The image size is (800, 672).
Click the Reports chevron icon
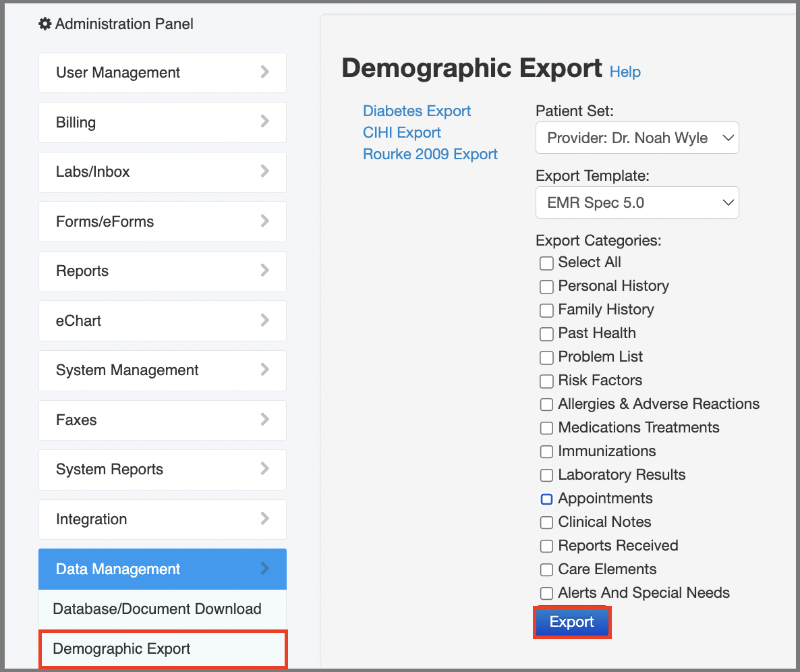coord(266,271)
